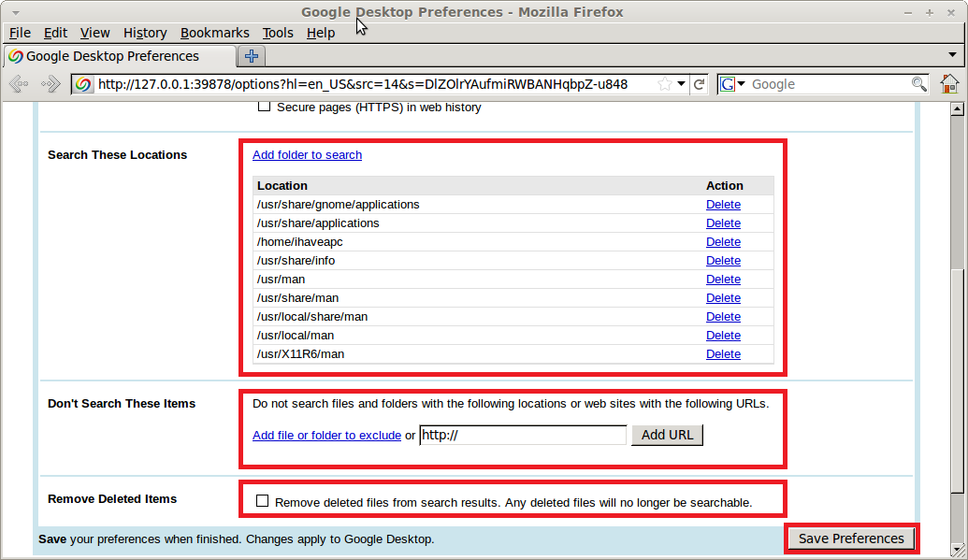Screen dimensions: 968x560
Task: Click the /home/ihaveapc location text
Action: tap(300, 242)
